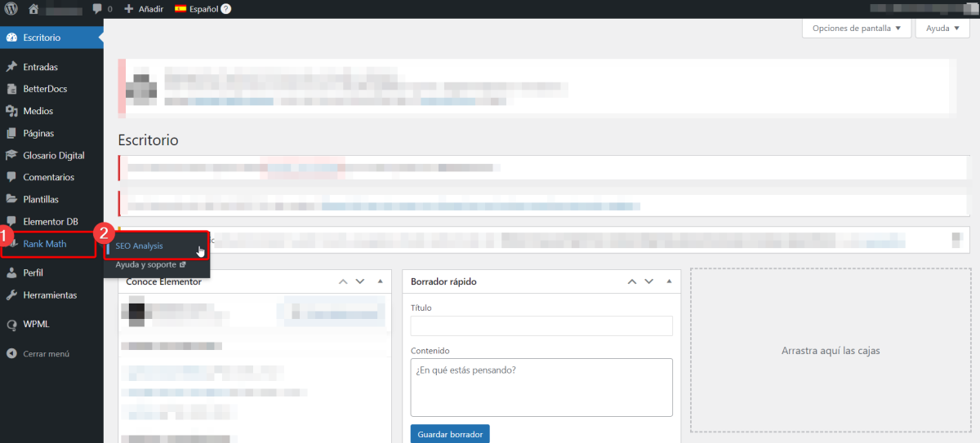Click the Páginas pages icon
This screenshot has height=443, width=980.
[11, 133]
